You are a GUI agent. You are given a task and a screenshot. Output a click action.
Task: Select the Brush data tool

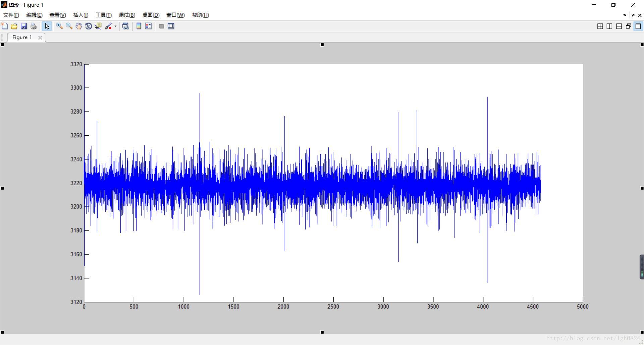pyautogui.click(x=108, y=26)
